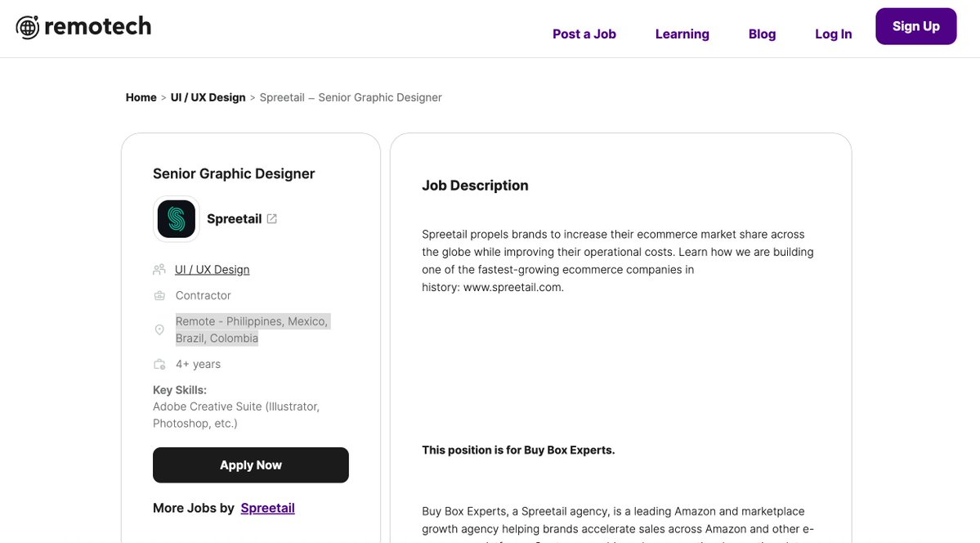Image resolution: width=980 pixels, height=543 pixels.
Task: Open the Post a Job menu item
Action: click(x=584, y=34)
